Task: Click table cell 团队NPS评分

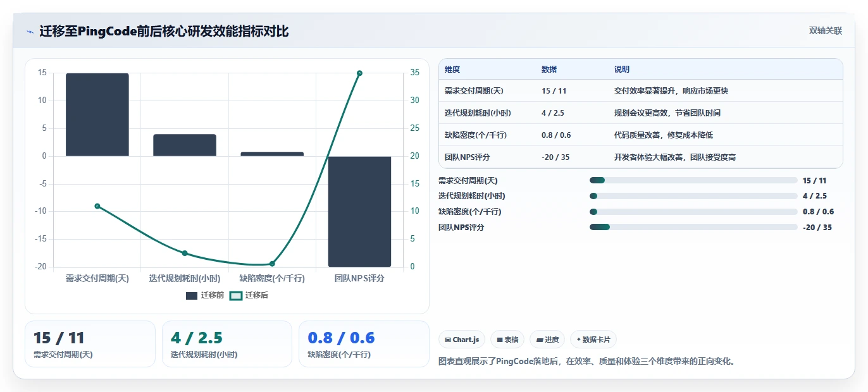Action: click(468, 157)
